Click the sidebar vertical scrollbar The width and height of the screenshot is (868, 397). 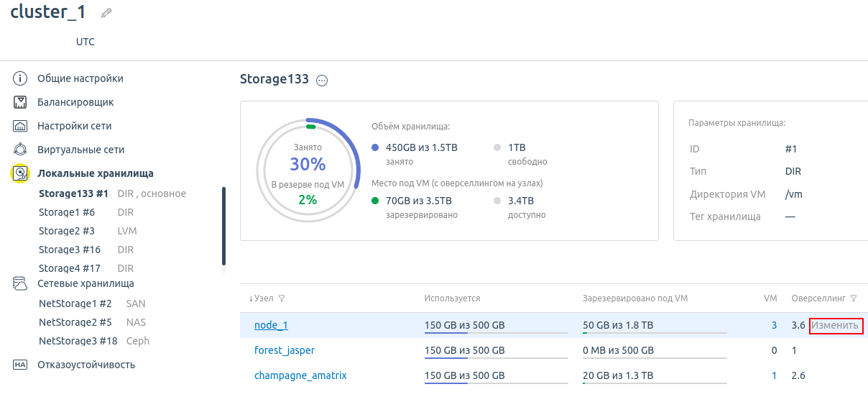click(224, 227)
